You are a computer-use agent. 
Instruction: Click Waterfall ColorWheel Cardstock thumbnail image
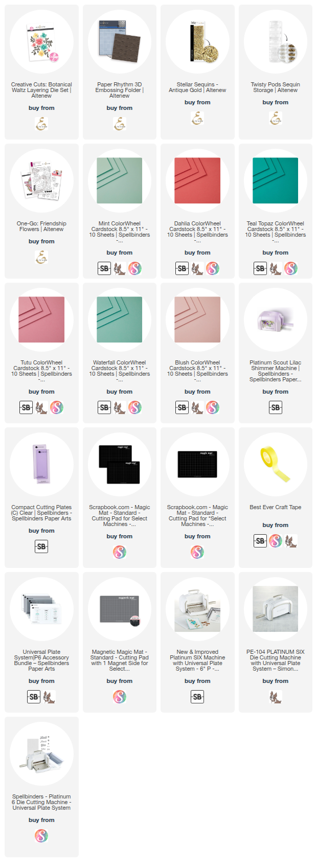(x=119, y=320)
